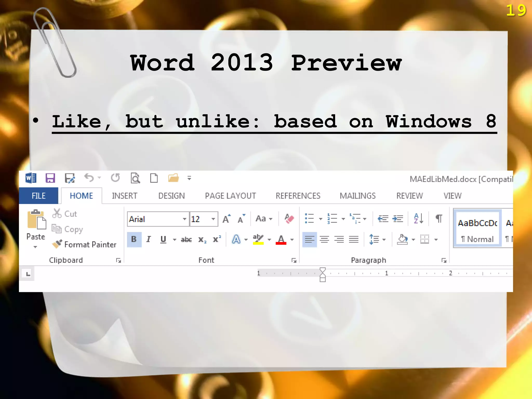Toggle Show/Hide paragraph marks
This screenshot has height=399, width=532.
click(439, 219)
